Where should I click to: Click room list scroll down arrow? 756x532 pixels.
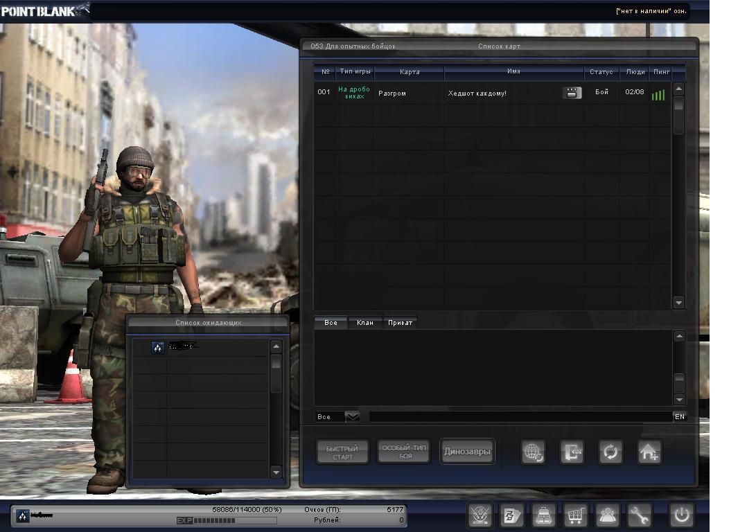click(x=679, y=303)
